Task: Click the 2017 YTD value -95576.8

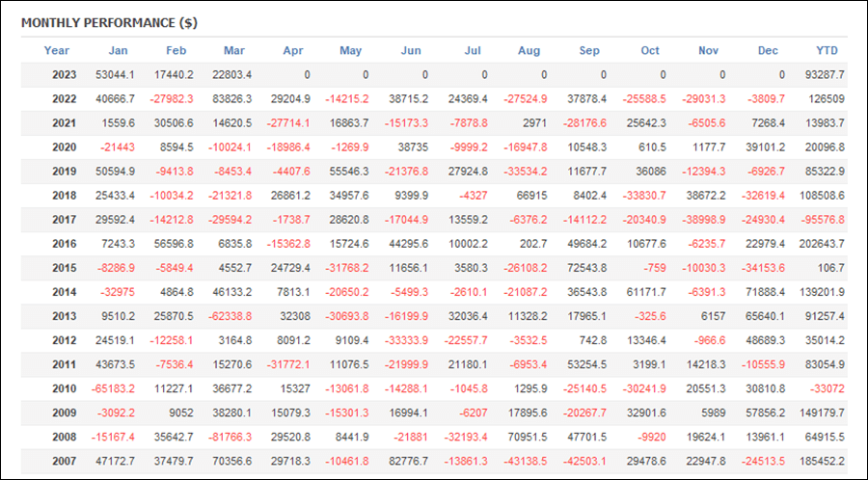Action: pos(822,220)
